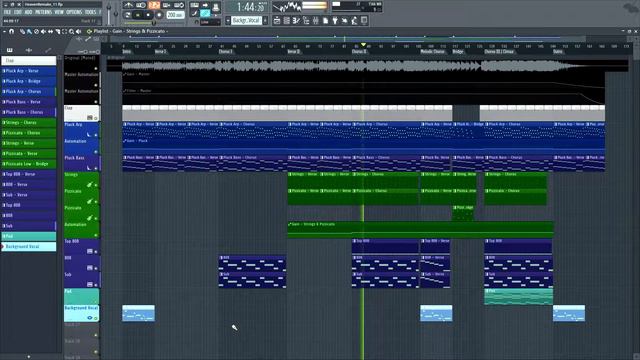The image size is (640, 360).
Task: Jump to the Outro timeline marker
Action: tap(558, 52)
